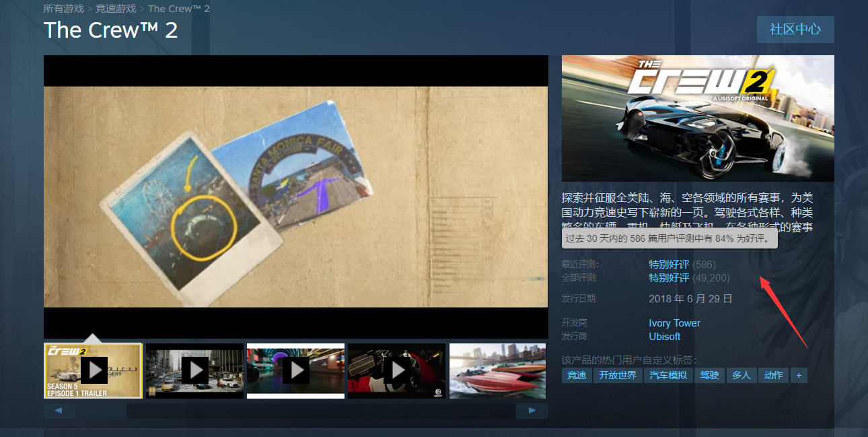Click the 发行日期 label
Screen dimensions: 868x437
coord(579,298)
